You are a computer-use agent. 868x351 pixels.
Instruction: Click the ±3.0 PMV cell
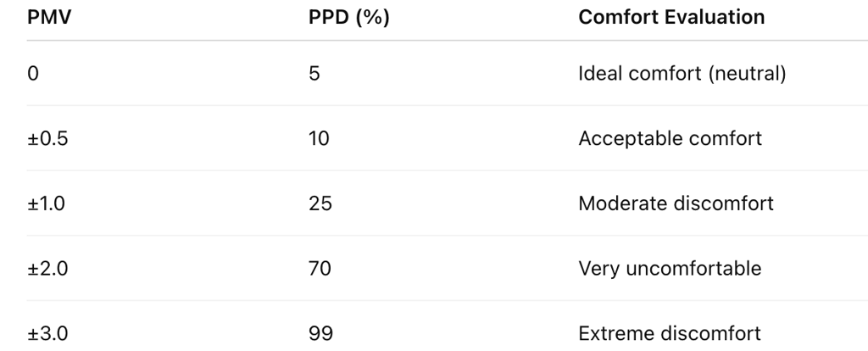(x=47, y=334)
